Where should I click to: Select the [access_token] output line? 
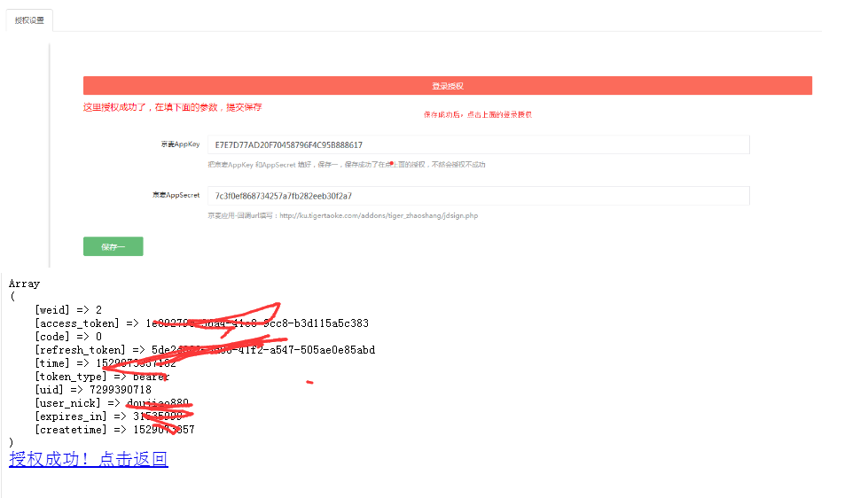tap(201, 323)
